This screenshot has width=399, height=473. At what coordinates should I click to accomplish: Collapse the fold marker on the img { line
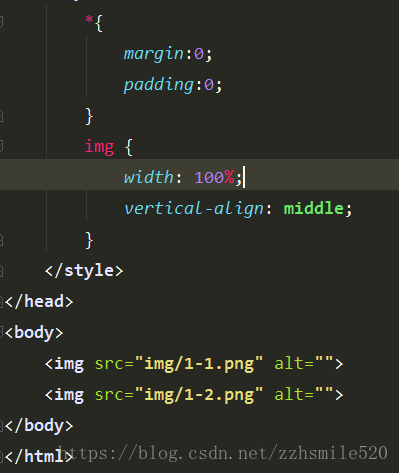pyautogui.click(x=1, y=146)
